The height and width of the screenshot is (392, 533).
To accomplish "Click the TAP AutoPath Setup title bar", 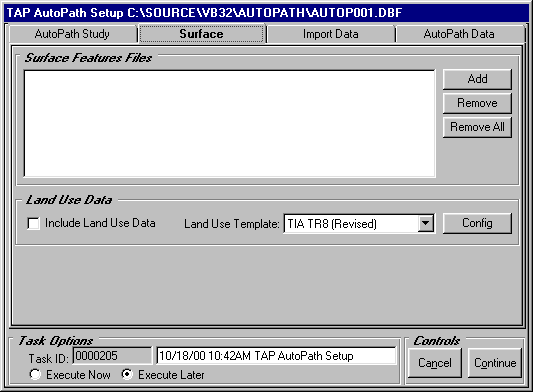I will 266,13.
